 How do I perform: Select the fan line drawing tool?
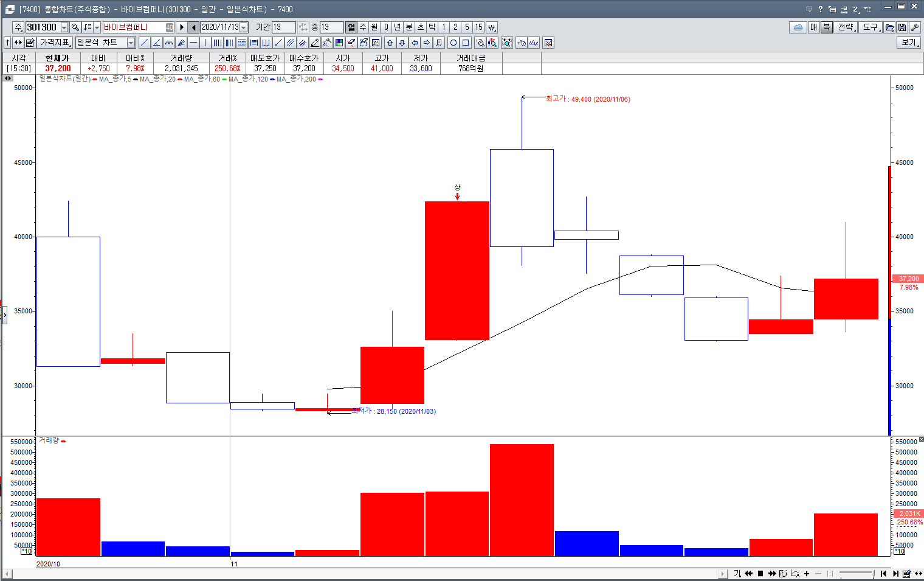click(x=181, y=43)
